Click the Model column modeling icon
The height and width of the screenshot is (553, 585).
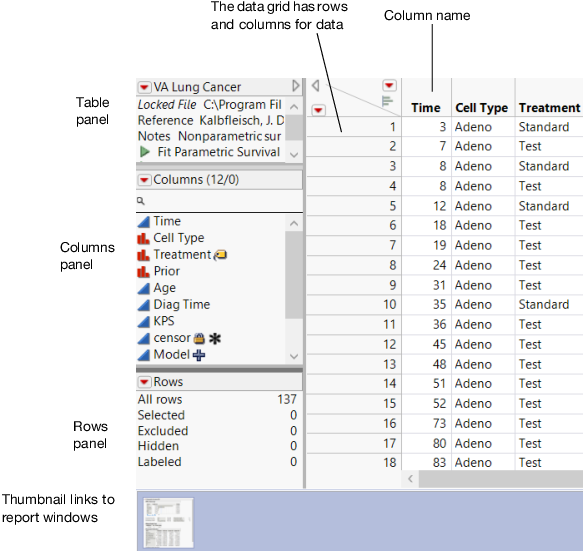point(144,355)
